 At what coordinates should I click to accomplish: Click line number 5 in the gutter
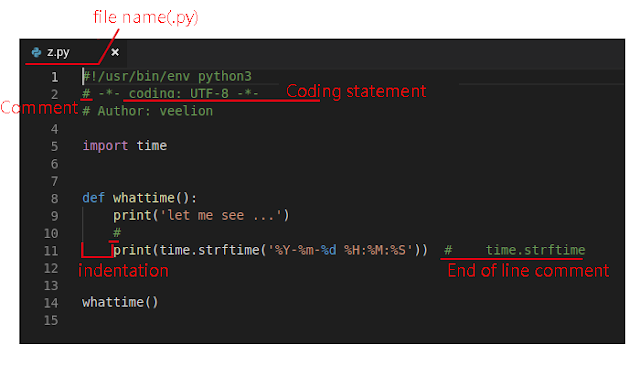55,146
